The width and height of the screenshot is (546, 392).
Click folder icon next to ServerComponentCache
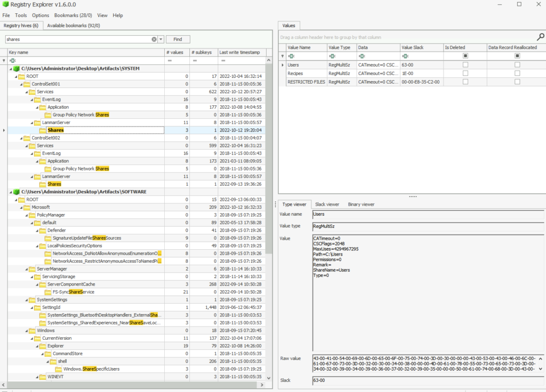point(43,284)
